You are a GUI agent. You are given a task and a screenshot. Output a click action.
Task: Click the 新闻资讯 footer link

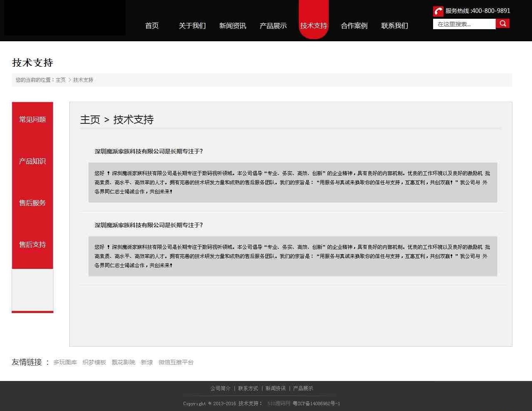(276, 388)
